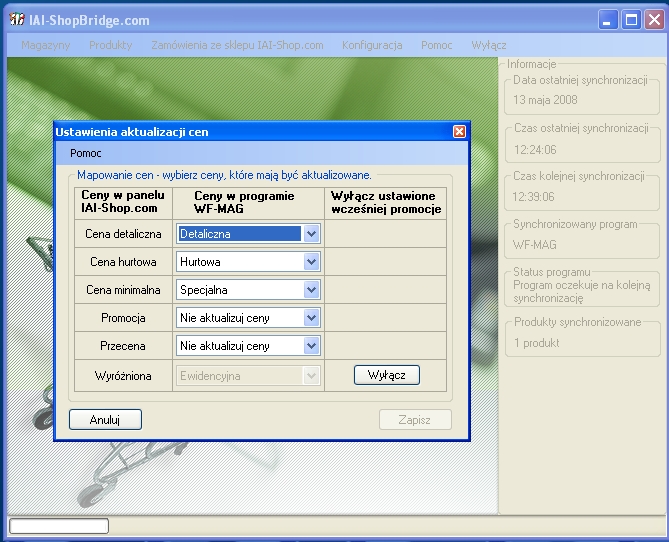Open the main window Pomoc menu
669x542 pixels.
(x=436, y=45)
